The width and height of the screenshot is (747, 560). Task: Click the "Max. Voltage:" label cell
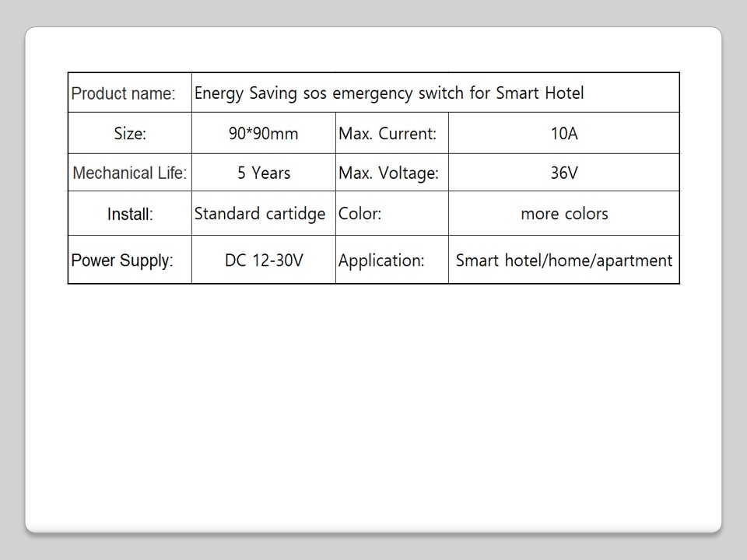coord(388,173)
